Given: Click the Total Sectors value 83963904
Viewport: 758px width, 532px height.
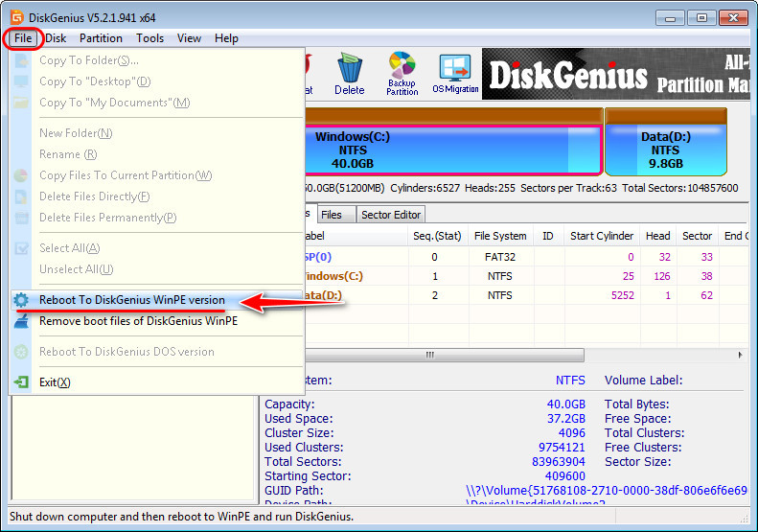Looking at the screenshot, I should click(559, 462).
